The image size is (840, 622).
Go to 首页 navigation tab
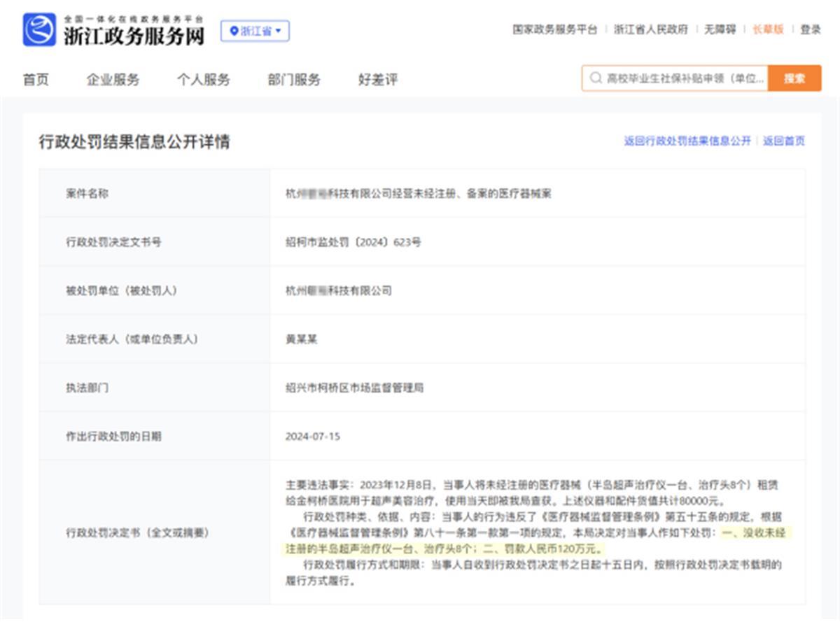coord(36,80)
